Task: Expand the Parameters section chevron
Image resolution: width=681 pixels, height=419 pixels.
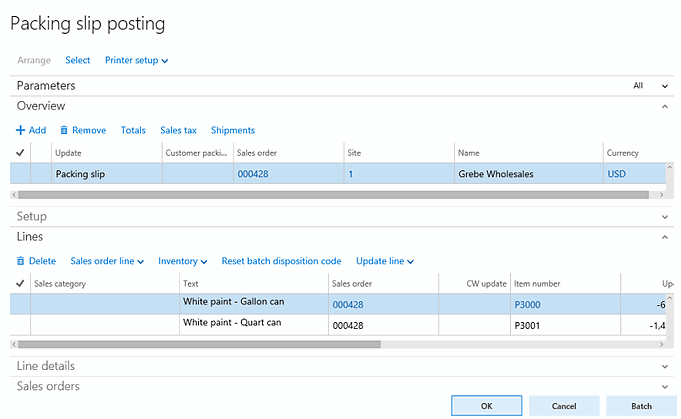Action: coord(664,86)
